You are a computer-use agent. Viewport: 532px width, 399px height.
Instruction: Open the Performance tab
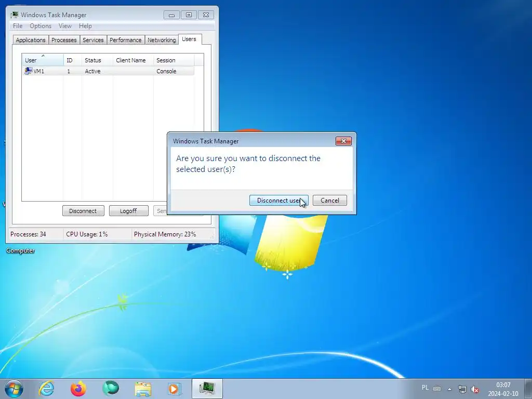(x=126, y=39)
